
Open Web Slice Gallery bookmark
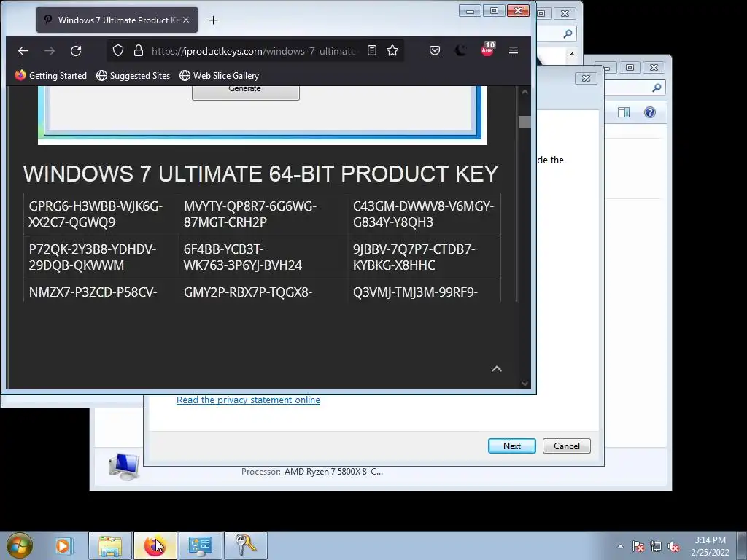click(219, 76)
